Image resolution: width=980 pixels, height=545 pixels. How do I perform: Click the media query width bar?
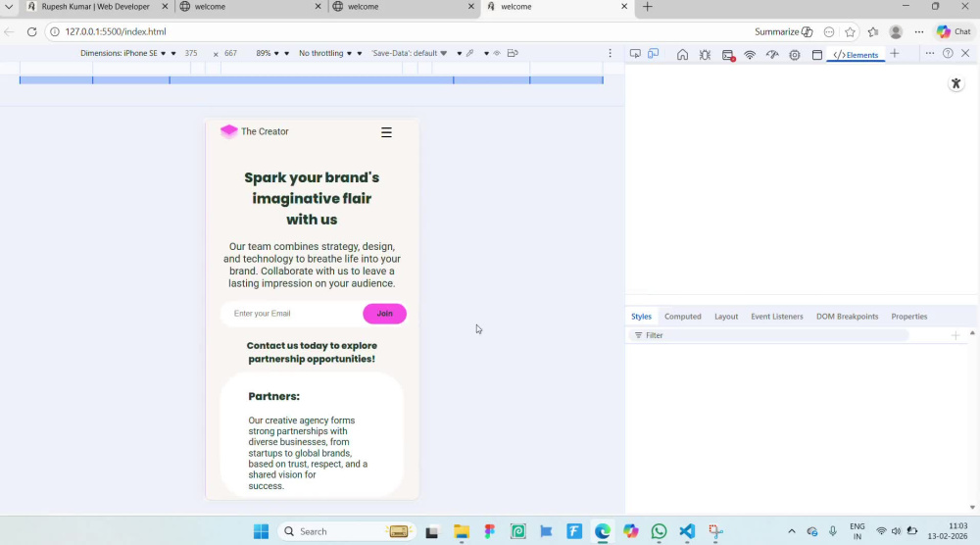(x=312, y=80)
